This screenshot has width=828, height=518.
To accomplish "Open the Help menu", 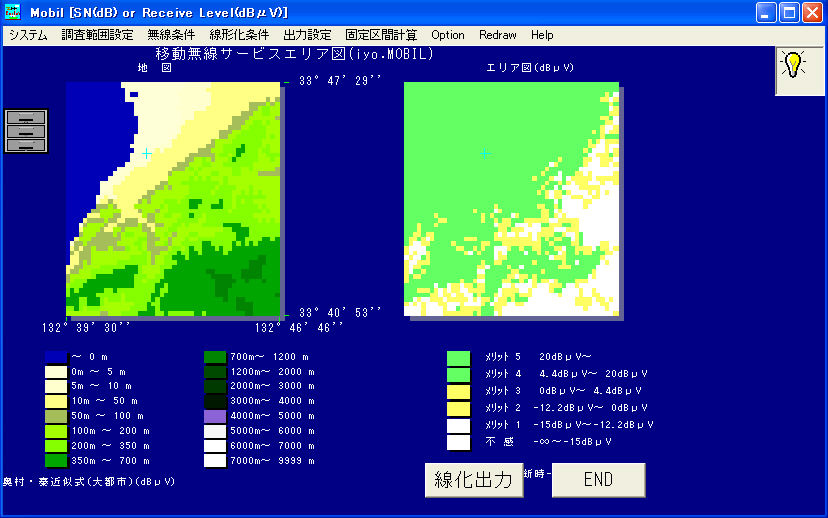I will click(542, 35).
